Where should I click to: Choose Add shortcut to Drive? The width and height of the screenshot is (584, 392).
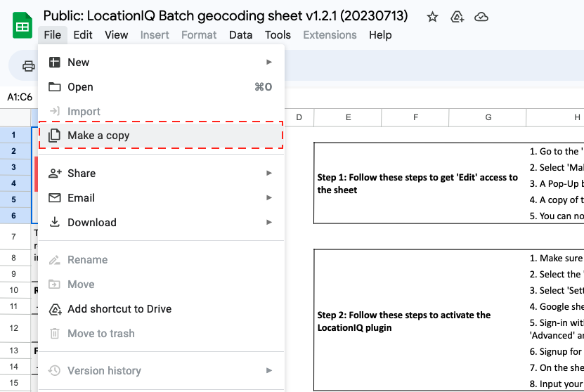161,309
